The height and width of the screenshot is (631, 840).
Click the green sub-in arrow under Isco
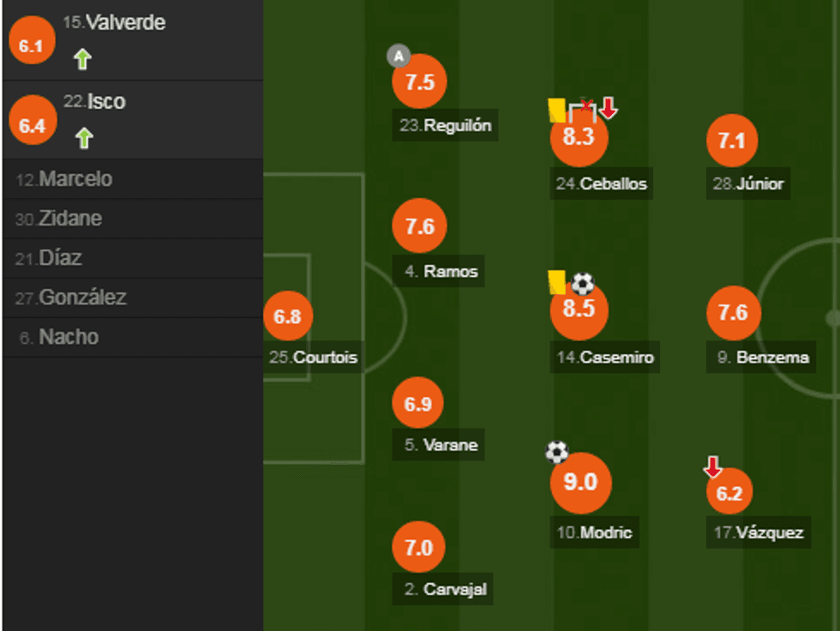click(83, 138)
